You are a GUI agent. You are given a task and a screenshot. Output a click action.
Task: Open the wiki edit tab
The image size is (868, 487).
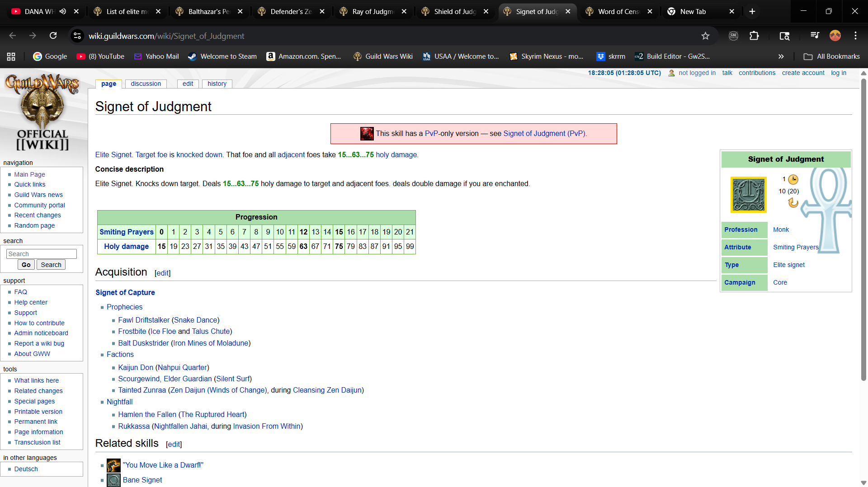coord(188,84)
